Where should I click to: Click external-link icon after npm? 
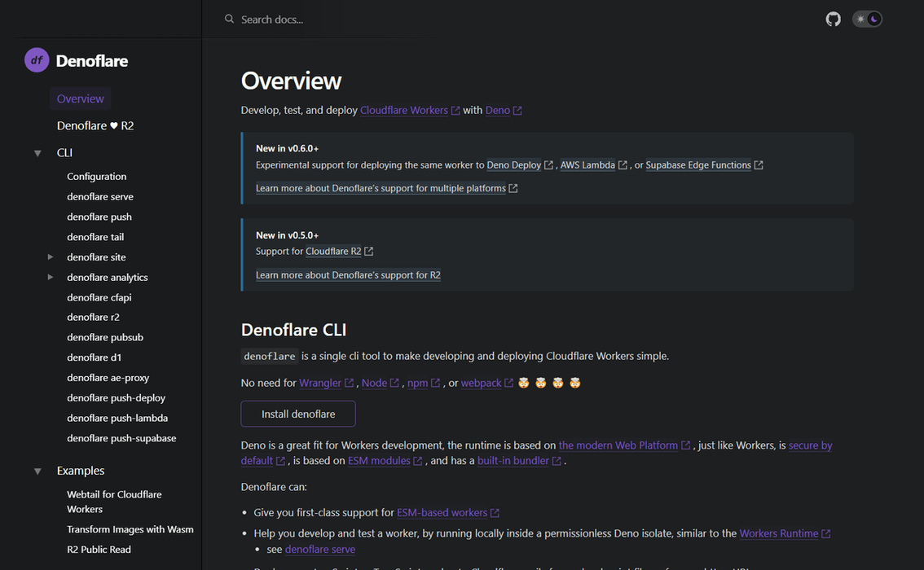point(435,384)
